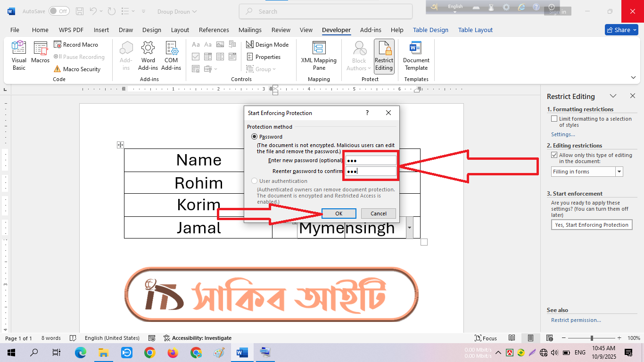Toggle the AutoSave switch

tap(59, 11)
